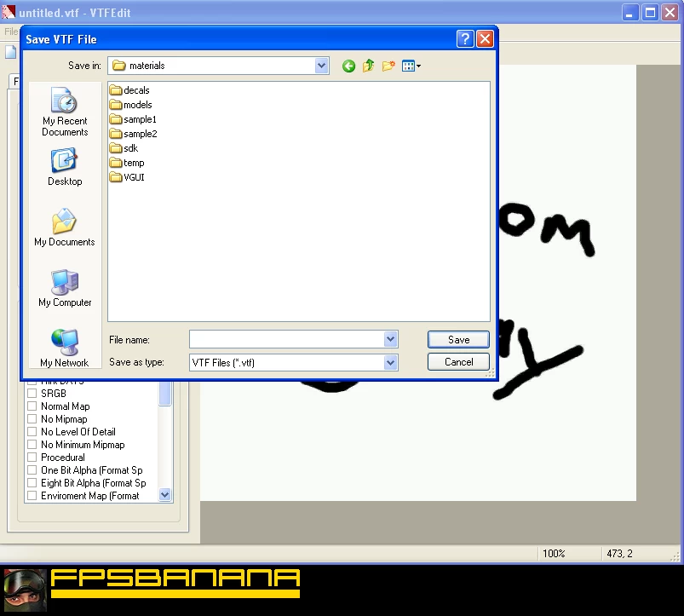Screen dimensions: 684x616
Task: Click the Back navigation arrow icon
Action: pyautogui.click(x=348, y=66)
